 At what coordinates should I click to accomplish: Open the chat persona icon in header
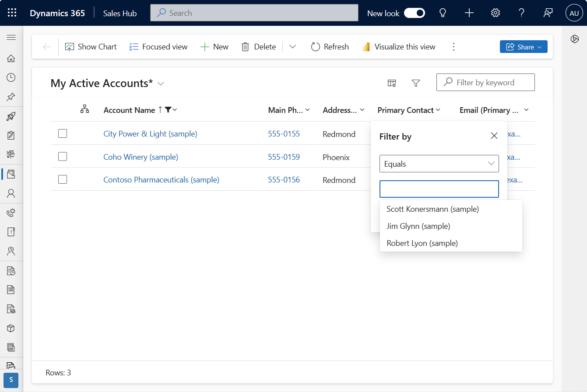point(548,13)
